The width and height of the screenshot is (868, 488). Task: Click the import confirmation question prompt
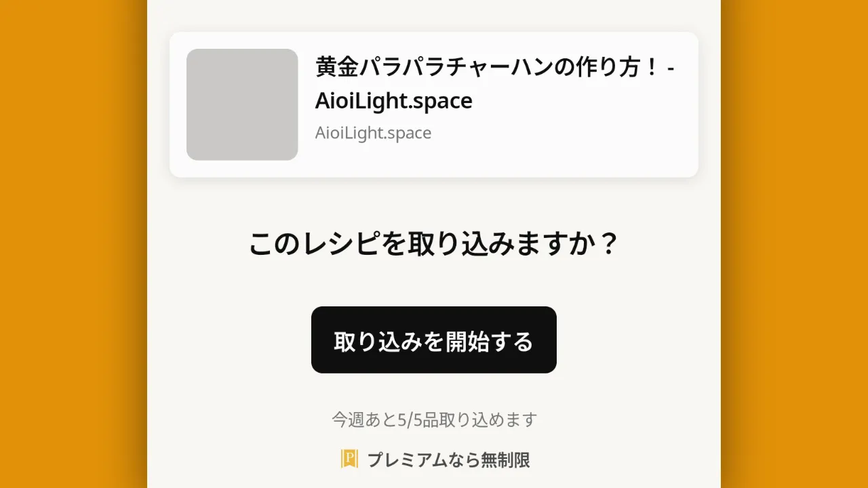[433, 244]
